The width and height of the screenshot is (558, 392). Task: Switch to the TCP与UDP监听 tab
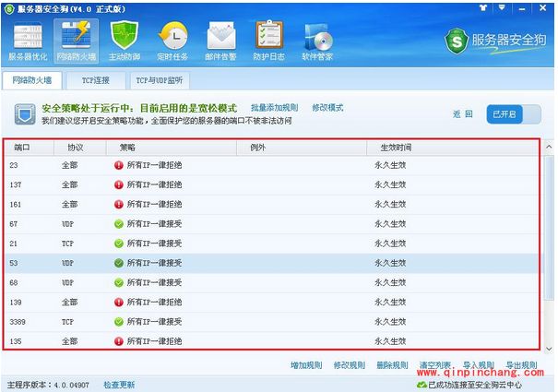(160, 80)
